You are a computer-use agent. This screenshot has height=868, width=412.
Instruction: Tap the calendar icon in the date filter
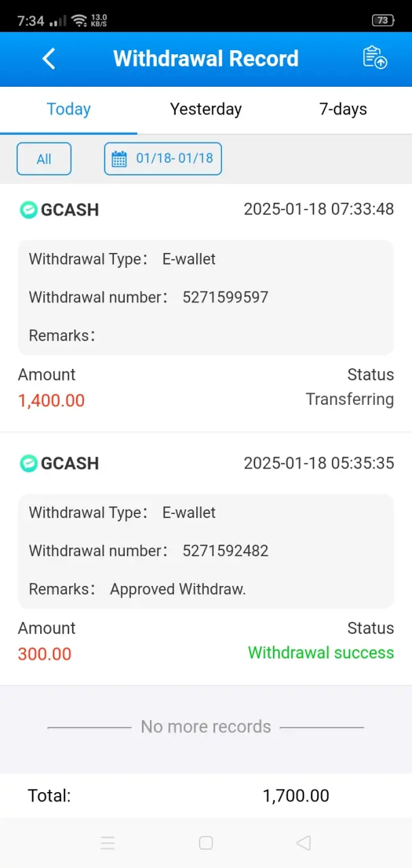coord(119,159)
